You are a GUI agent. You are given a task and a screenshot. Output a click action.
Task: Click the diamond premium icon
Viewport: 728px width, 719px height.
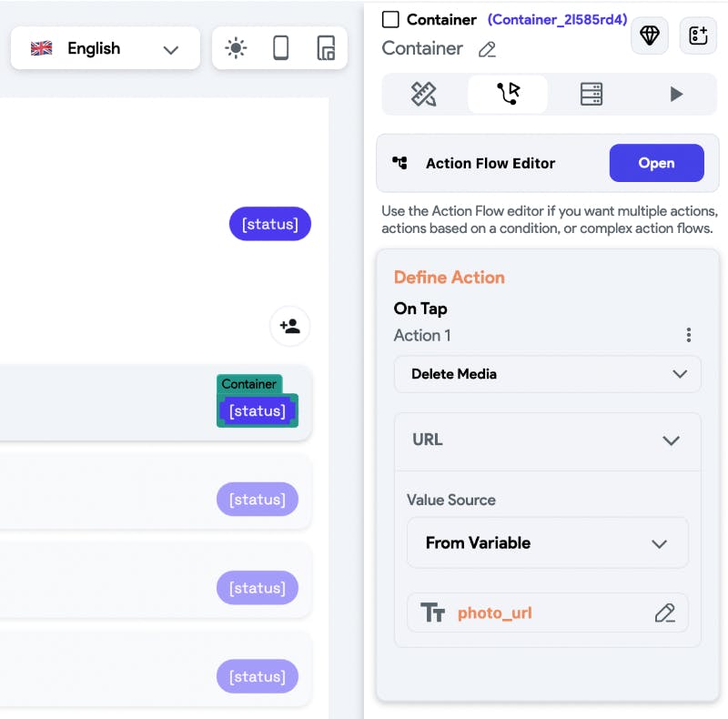pos(650,35)
